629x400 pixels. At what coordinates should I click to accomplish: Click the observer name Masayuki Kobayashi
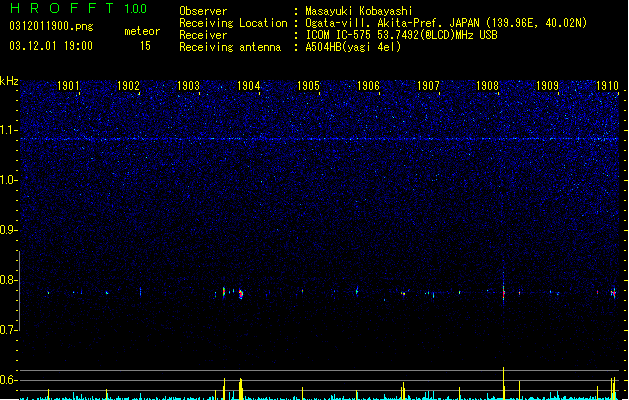[x=359, y=11]
